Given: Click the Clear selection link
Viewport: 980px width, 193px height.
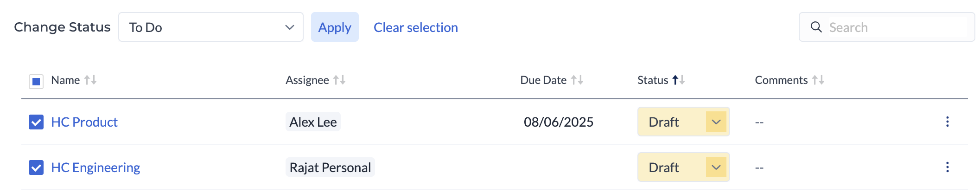Looking at the screenshot, I should pyautogui.click(x=415, y=28).
